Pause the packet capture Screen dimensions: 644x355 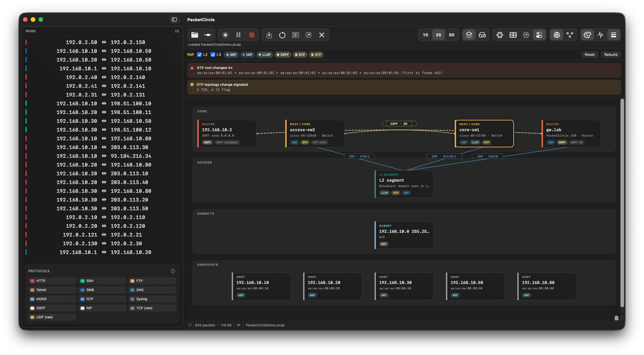pyautogui.click(x=238, y=35)
